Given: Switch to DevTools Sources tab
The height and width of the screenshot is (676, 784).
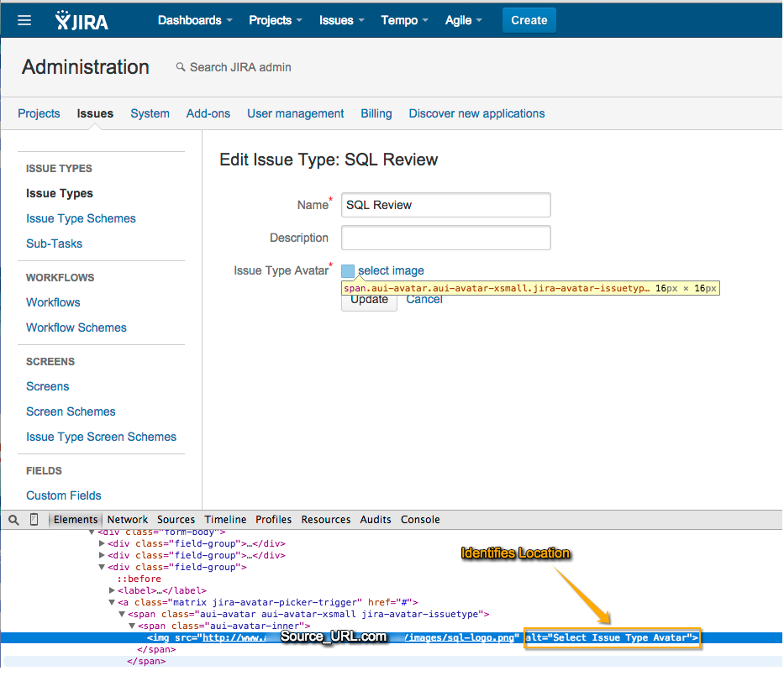Looking at the screenshot, I should [176, 520].
